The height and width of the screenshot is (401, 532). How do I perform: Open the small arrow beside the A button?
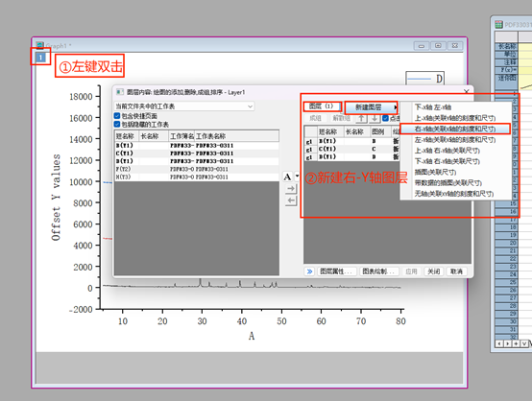(297, 177)
